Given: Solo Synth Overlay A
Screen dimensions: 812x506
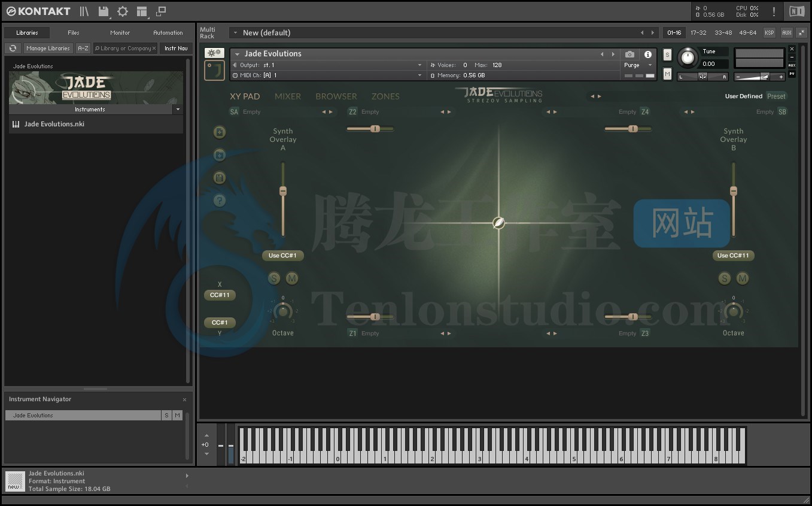Looking at the screenshot, I should click(x=274, y=278).
